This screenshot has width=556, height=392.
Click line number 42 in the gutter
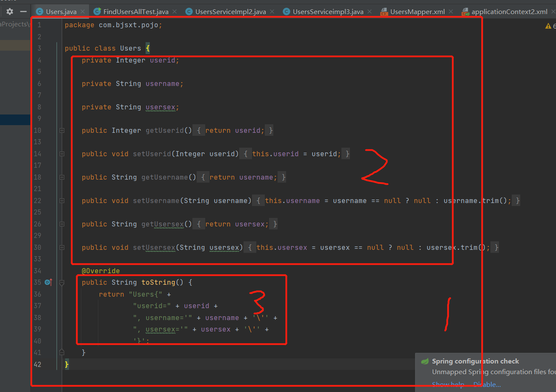(37, 364)
